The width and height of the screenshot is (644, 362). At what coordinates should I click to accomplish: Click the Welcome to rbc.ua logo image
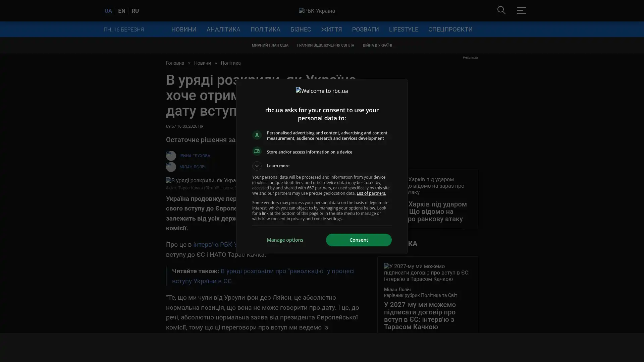click(x=322, y=91)
